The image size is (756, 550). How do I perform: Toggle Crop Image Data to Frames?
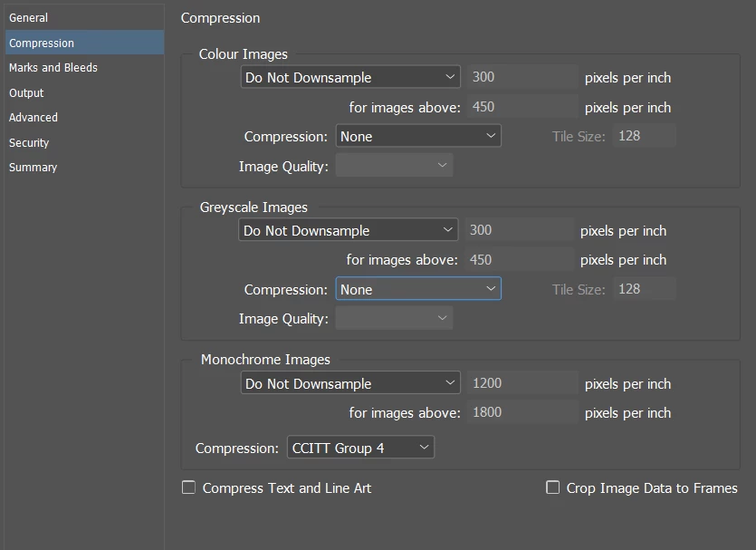(553, 487)
